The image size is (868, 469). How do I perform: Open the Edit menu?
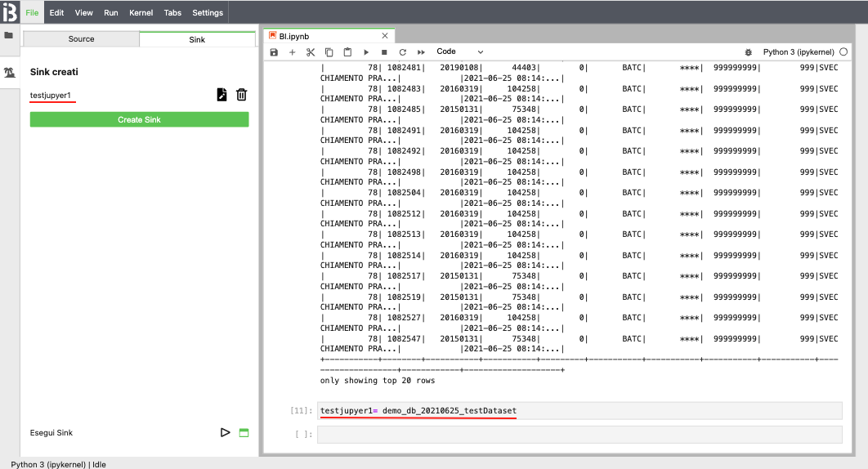click(x=56, y=12)
